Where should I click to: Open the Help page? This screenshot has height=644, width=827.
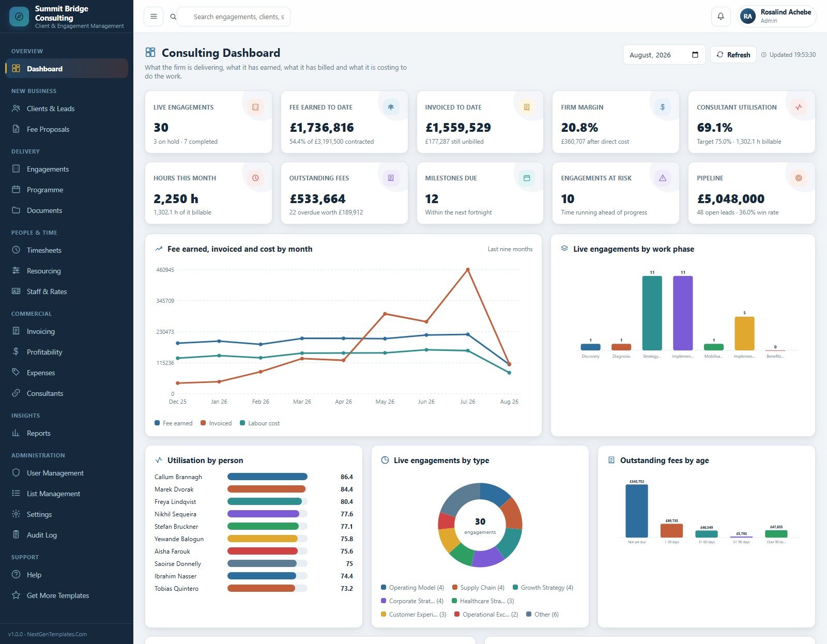[67, 575]
